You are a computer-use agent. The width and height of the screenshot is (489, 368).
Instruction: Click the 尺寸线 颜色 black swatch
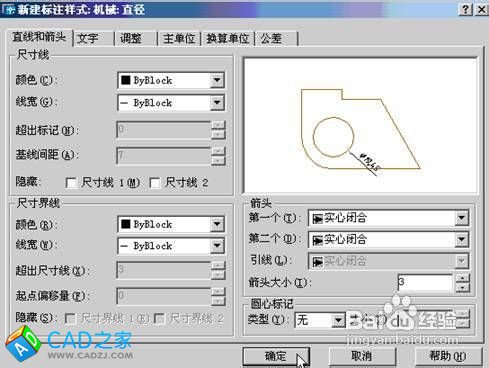click(126, 80)
